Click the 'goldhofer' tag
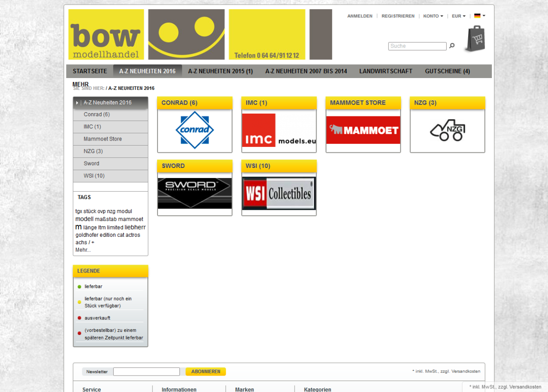Screen dimensions: 548x392 tap(87, 235)
